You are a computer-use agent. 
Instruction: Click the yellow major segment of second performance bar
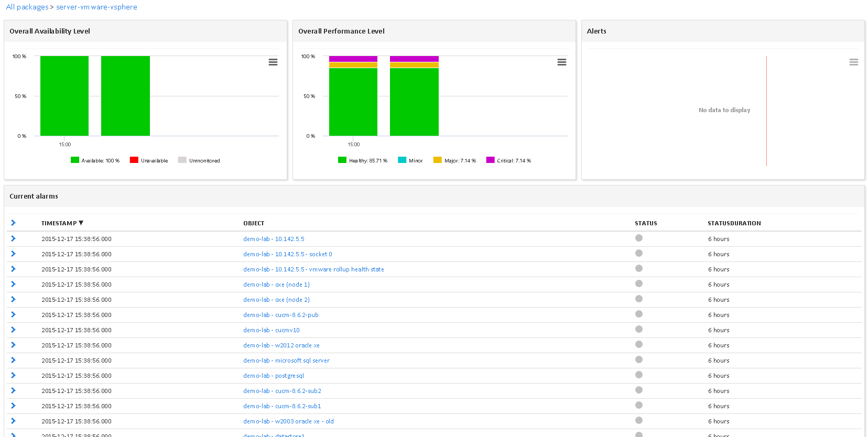(x=414, y=65)
